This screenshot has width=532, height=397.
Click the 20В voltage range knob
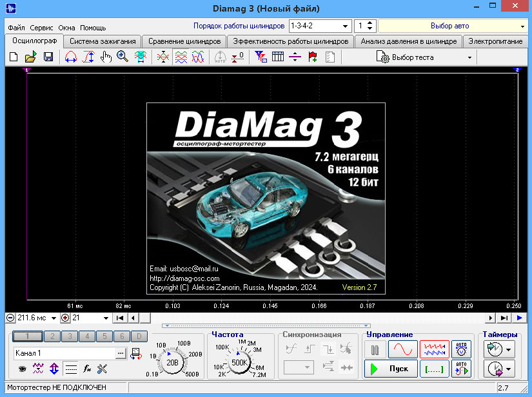[173, 362]
